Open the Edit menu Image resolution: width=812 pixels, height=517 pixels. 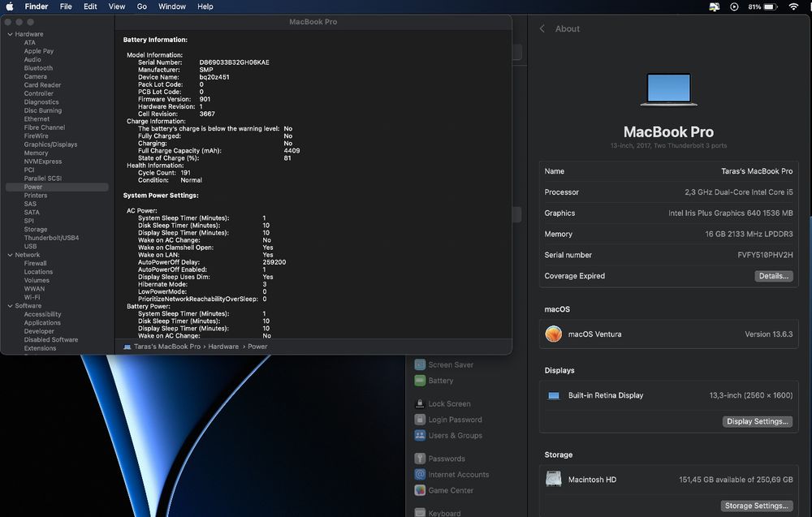[x=90, y=6]
